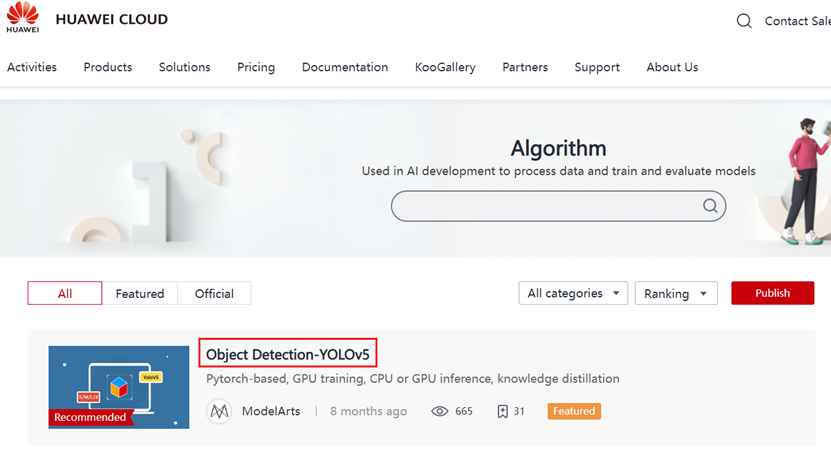Open the Ranking dropdown

[x=675, y=293]
